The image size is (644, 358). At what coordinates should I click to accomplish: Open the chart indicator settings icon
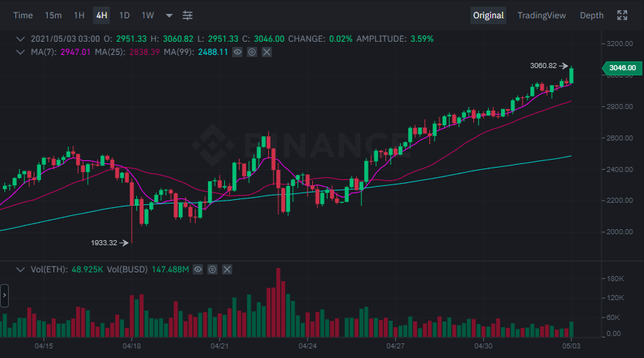tap(188, 15)
